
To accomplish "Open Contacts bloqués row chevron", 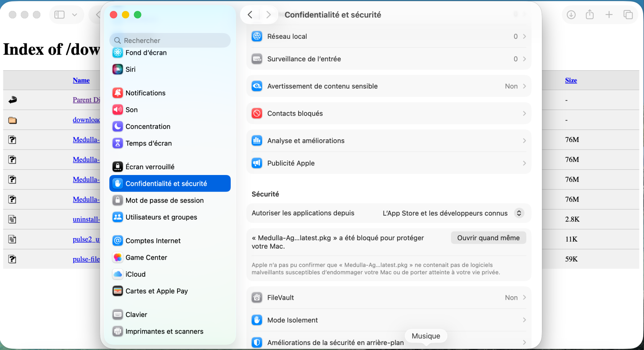I will point(524,114).
